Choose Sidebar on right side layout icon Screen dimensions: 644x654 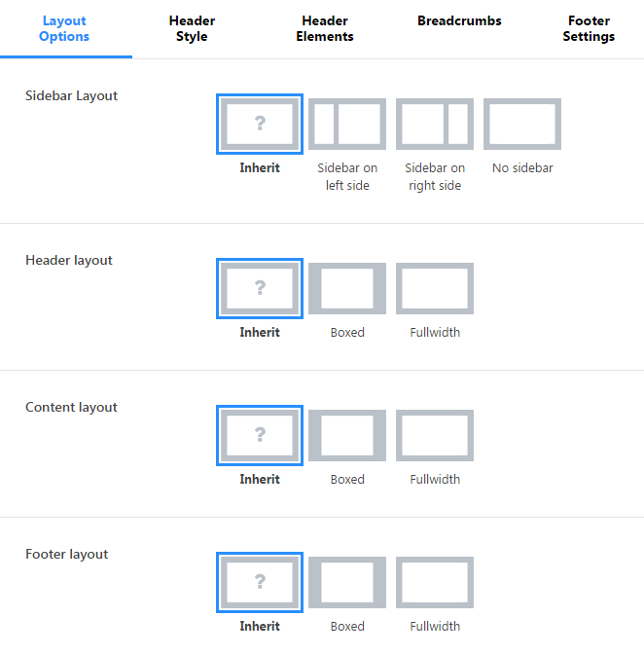pos(435,124)
